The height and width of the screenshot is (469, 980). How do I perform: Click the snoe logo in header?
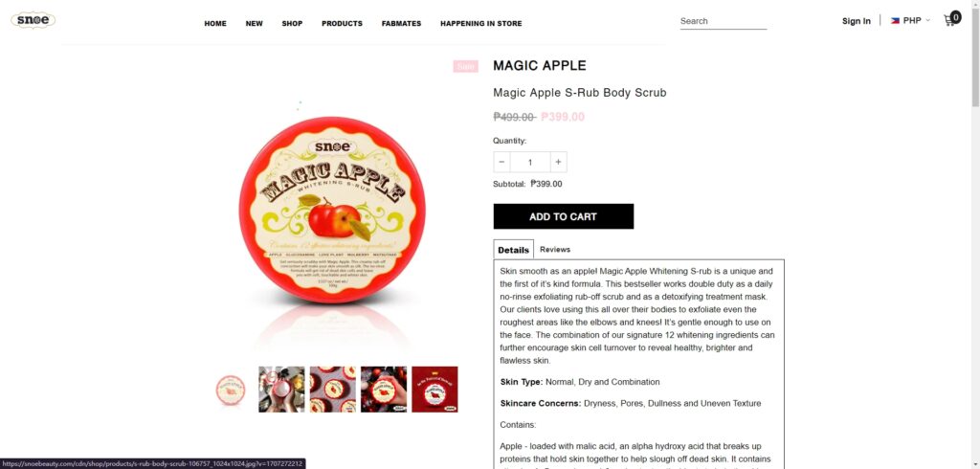click(33, 20)
